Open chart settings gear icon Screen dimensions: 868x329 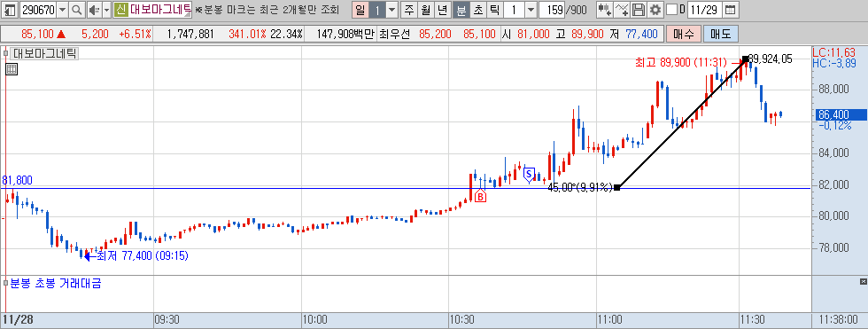tap(655, 10)
